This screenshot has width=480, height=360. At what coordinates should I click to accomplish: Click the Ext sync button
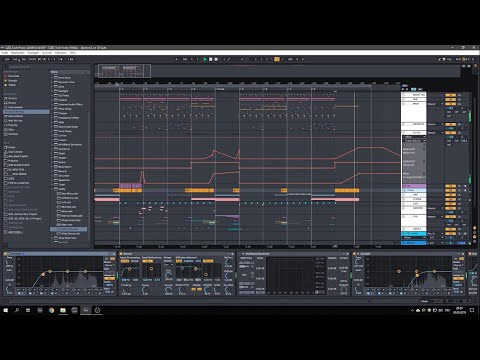[15, 59]
